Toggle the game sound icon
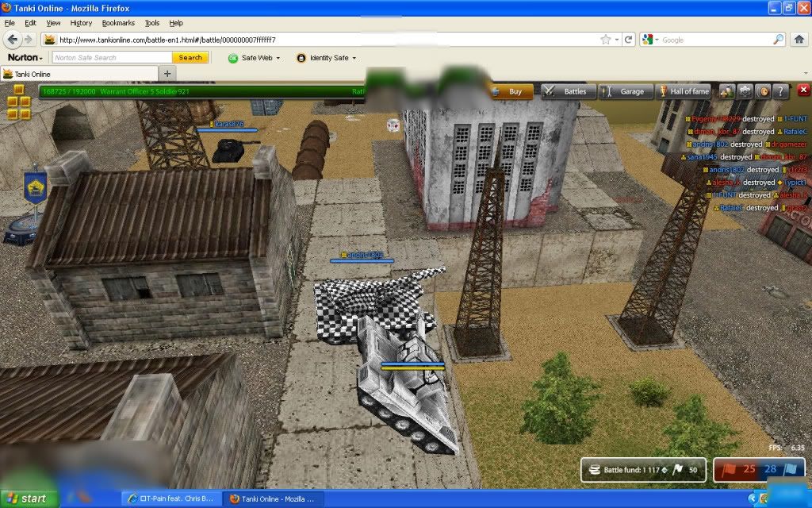This screenshot has width=812, height=508. 763,91
